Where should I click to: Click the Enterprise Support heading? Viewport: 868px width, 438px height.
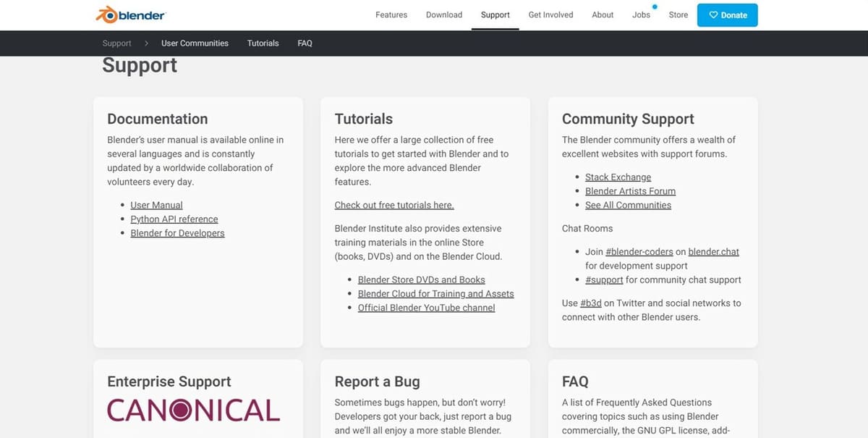pos(169,382)
